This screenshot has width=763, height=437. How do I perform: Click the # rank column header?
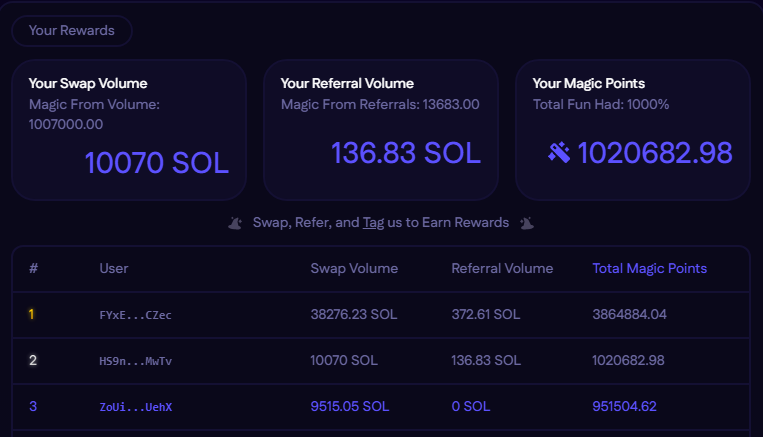[x=33, y=268]
